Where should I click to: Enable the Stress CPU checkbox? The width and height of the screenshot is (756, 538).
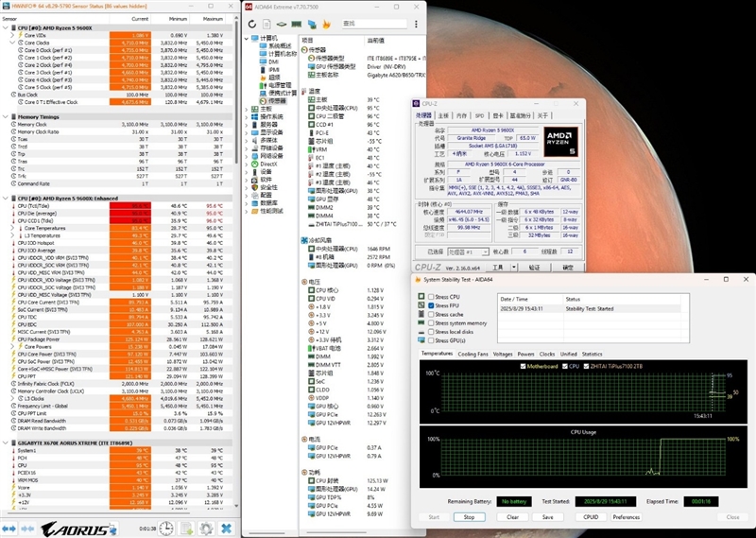(x=432, y=297)
